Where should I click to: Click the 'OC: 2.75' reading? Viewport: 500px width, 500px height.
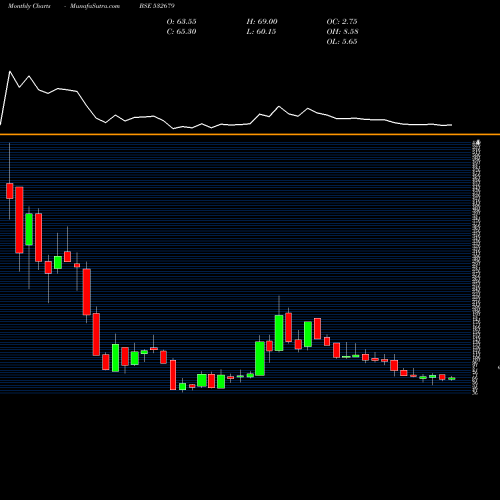point(342,22)
